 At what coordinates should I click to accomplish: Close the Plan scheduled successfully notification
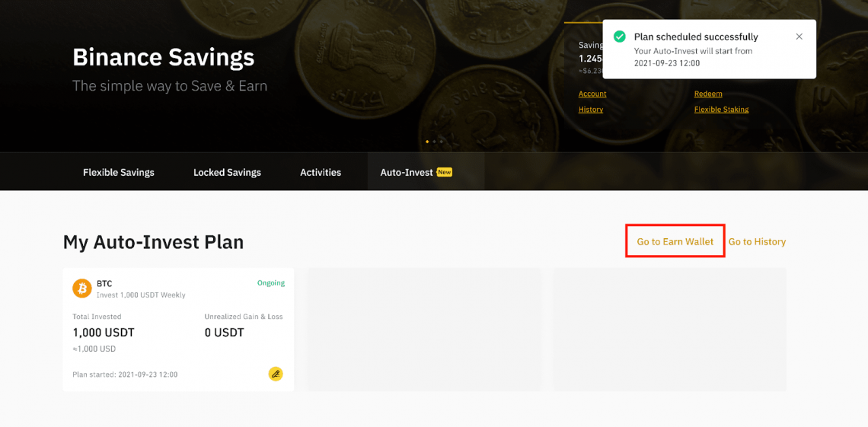799,37
